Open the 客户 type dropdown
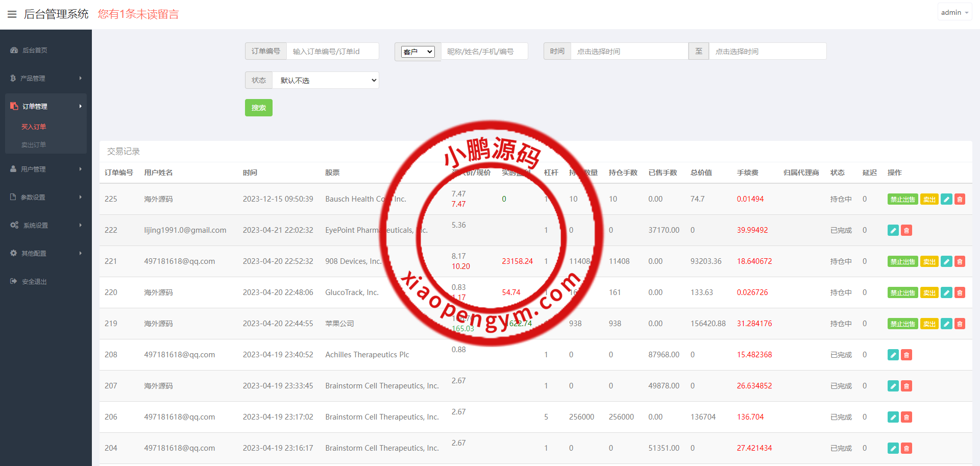Viewport: 980px width, 466px height. 418,52
